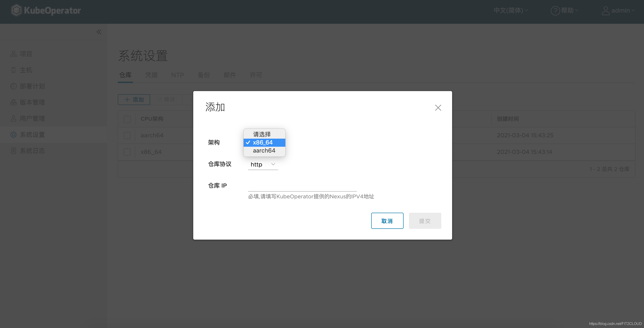Click the 取消 cancel button

[387, 221]
